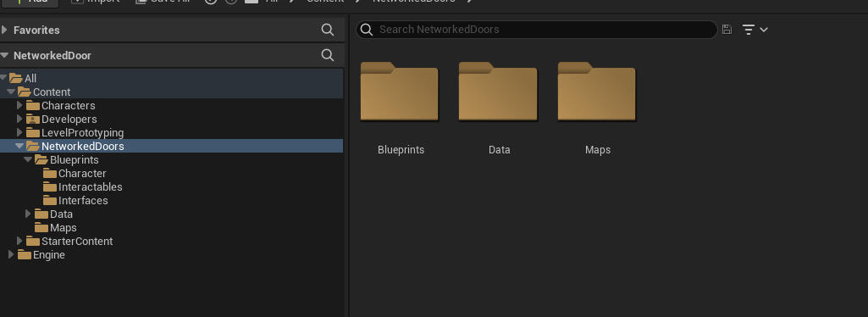Expand the LevelPrototyping folder arrow

click(20, 132)
